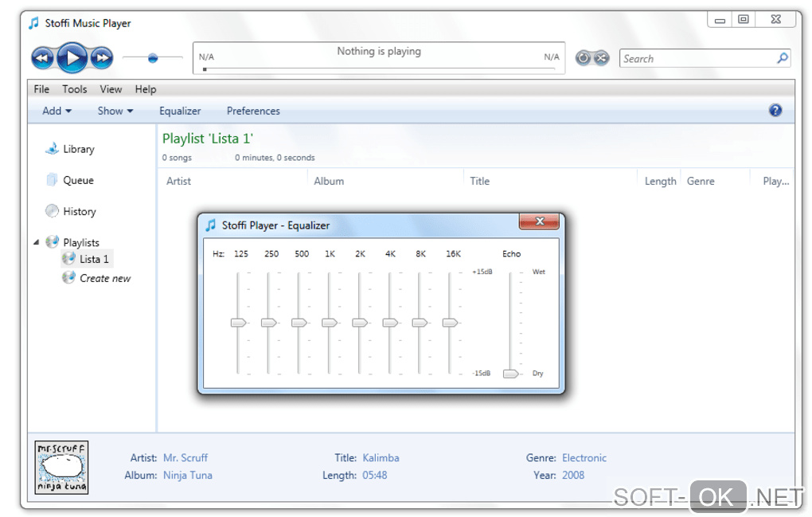Sort by the Artist column header
The height and width of the screenshot is (517, 812).
[178, 182]
